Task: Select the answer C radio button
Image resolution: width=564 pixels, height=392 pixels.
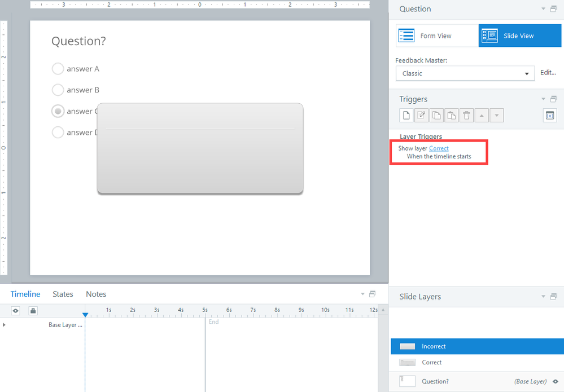Action: pos(58,111)
